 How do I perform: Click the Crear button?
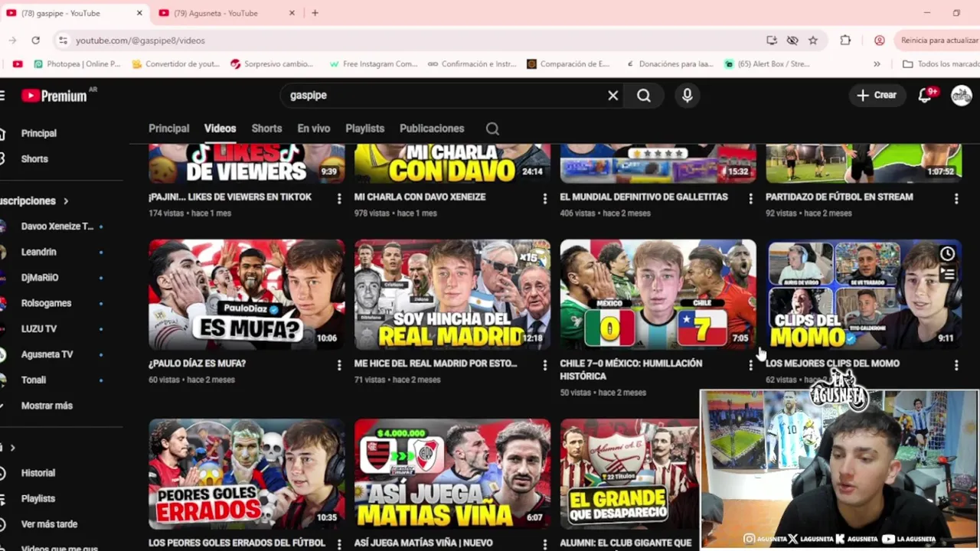click(876, 96)
